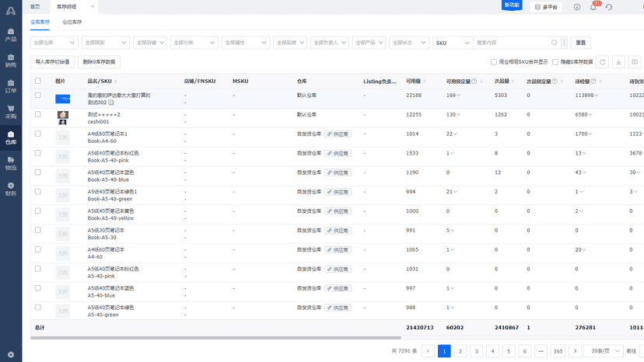Screen dimensions: 644x362
Task: Check the row for Book-A4-60
Action: click(x=38, y=134)
